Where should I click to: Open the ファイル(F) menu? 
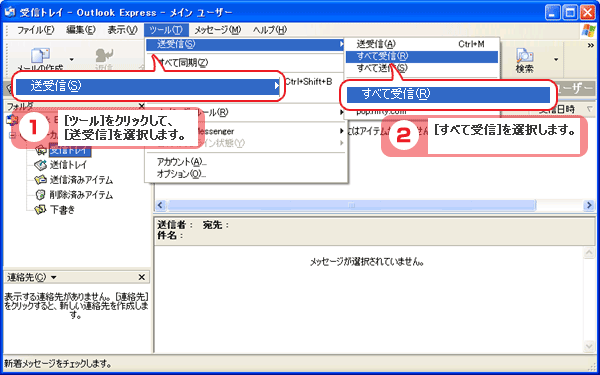[x=36, y=30]
